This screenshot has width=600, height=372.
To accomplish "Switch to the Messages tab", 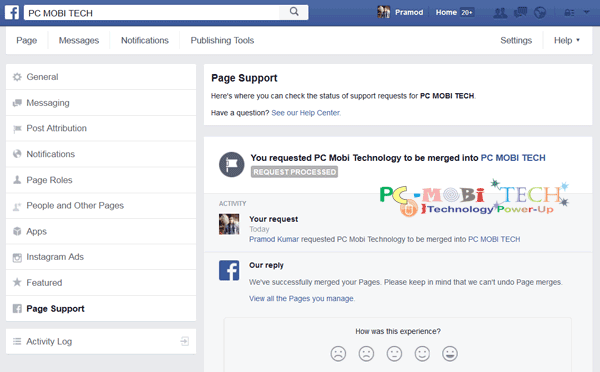I will pos(78,40).
